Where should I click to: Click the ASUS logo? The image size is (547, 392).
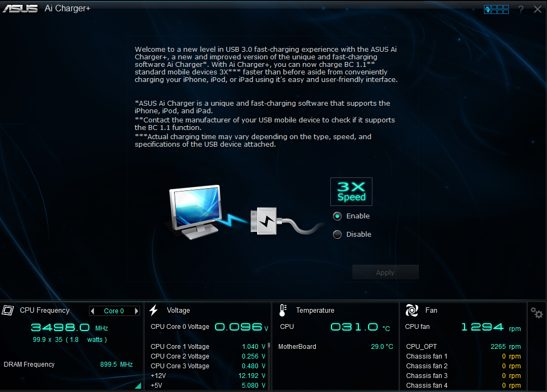(x=20, y=8)
